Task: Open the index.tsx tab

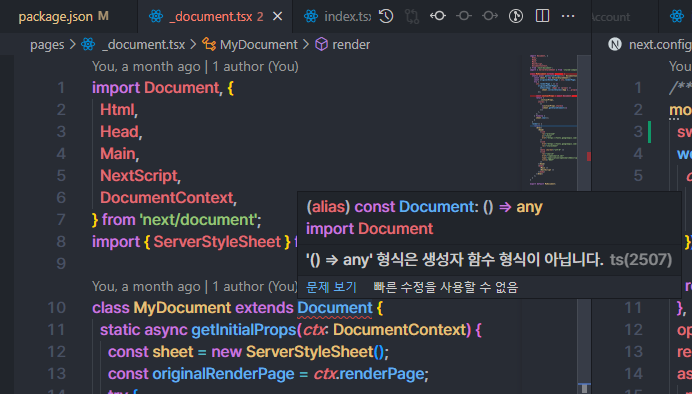Action: [x=338, y=17]
